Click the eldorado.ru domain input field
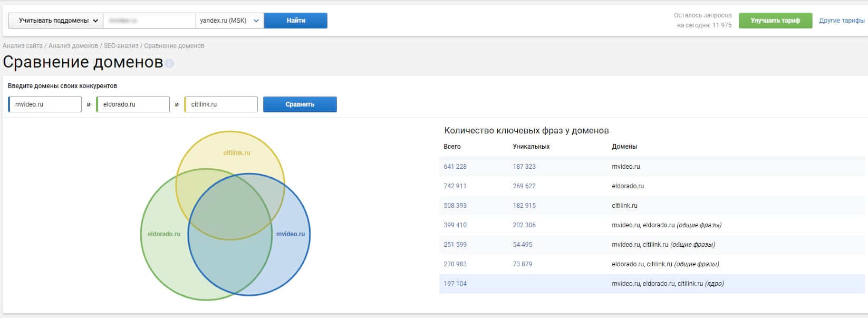This screenshot has width=868, height=318. coord(133,104)
